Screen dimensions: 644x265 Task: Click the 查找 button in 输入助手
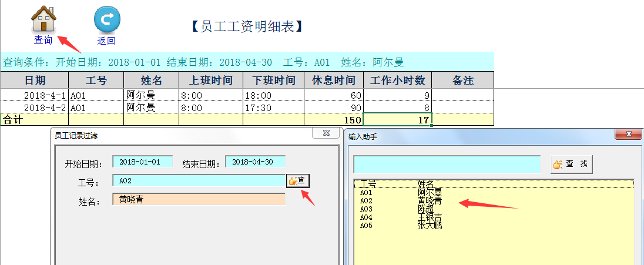click(x=572, y=164)
